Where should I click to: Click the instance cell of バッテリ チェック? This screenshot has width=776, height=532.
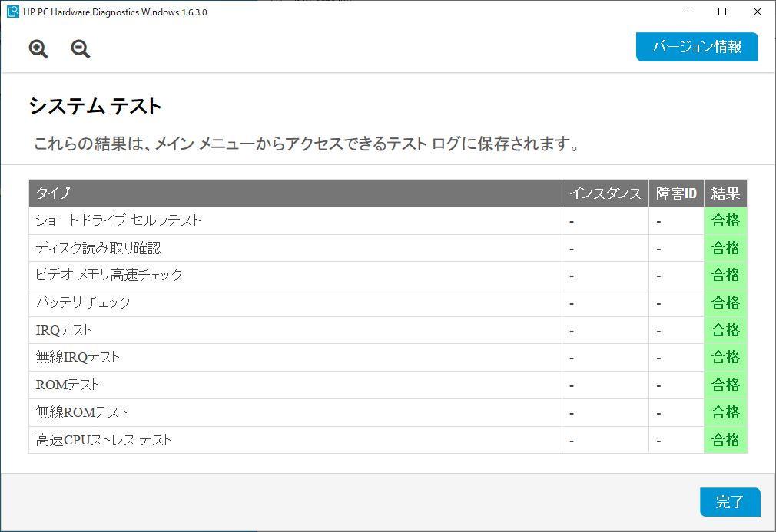pos(605,302)
